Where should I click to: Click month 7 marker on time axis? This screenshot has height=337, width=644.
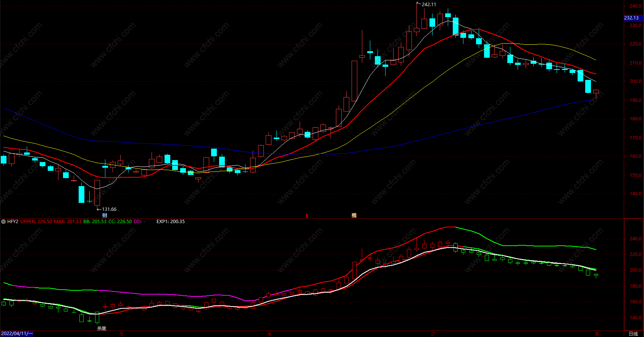(433, 334)
